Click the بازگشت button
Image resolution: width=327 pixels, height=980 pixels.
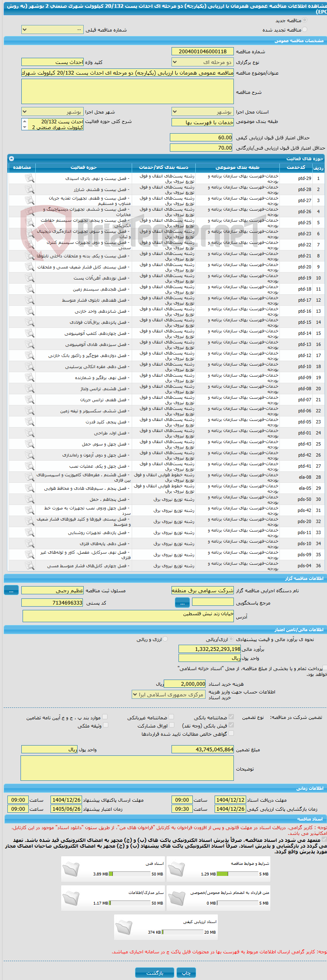pos(155,973)
